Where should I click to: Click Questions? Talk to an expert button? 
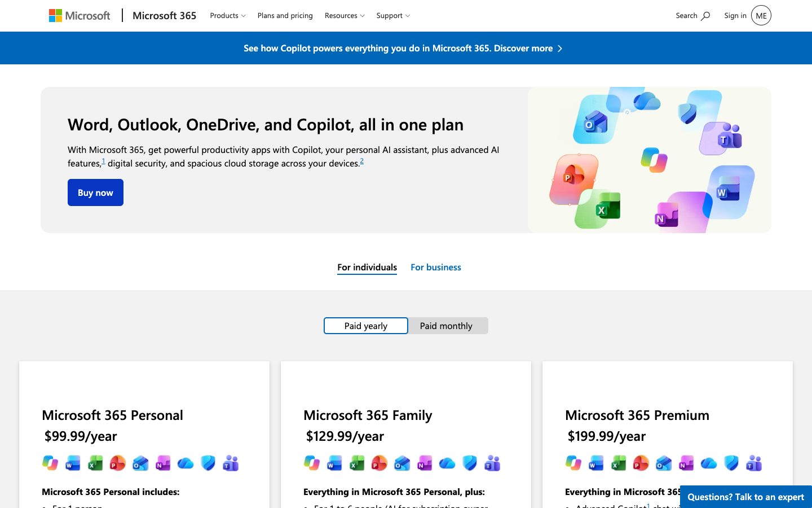point(745,497)
